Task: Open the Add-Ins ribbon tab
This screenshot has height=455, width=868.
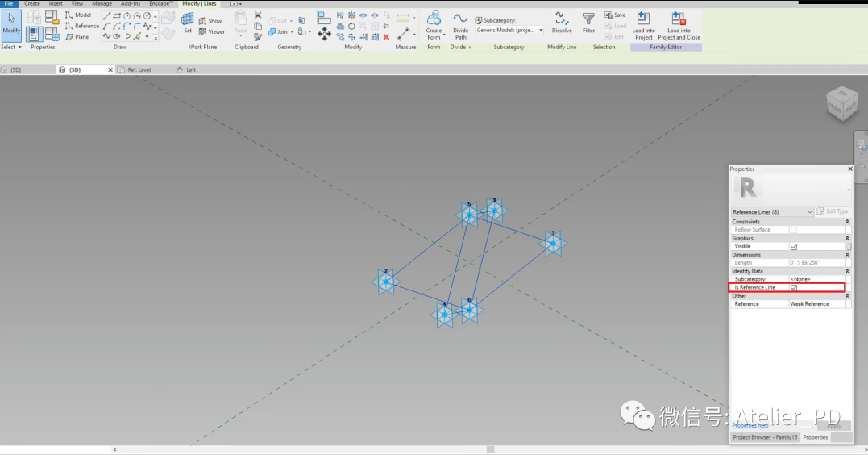Action: click(131, 3)
